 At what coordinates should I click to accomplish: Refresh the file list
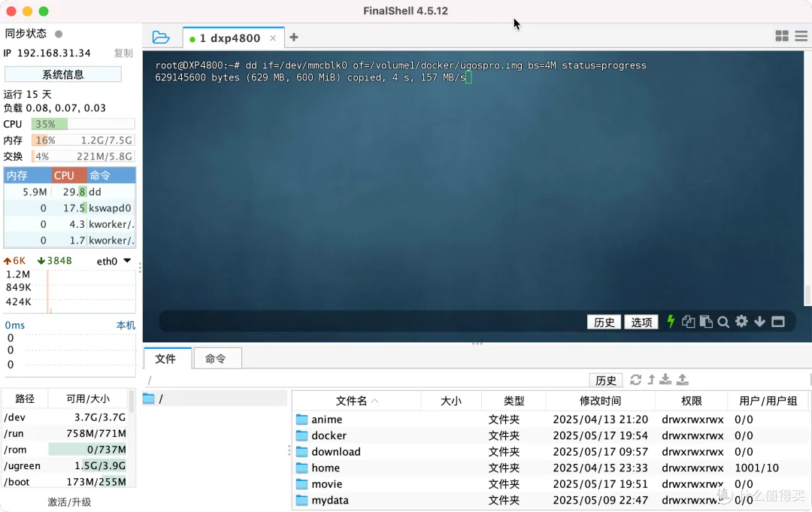636,380
